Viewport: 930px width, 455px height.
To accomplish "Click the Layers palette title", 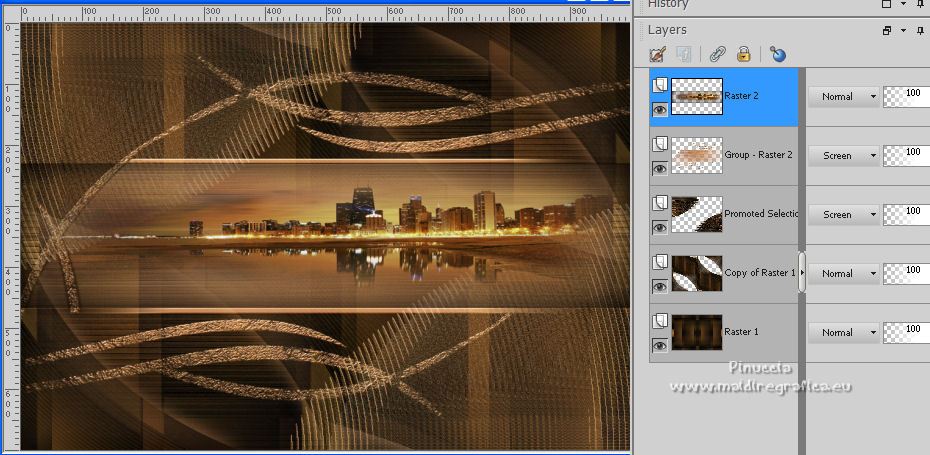I will click(x=667, y=30).
